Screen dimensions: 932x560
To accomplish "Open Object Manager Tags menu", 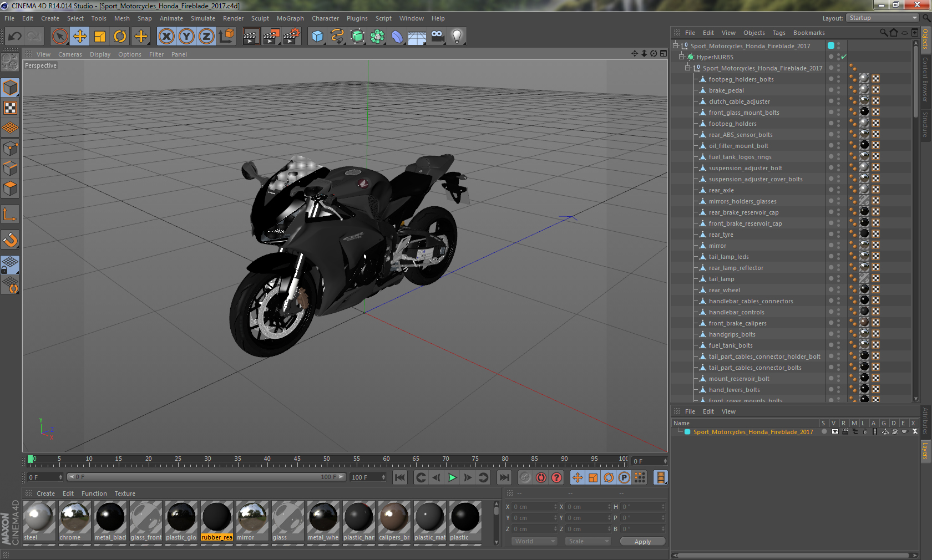I will (779, 33).
